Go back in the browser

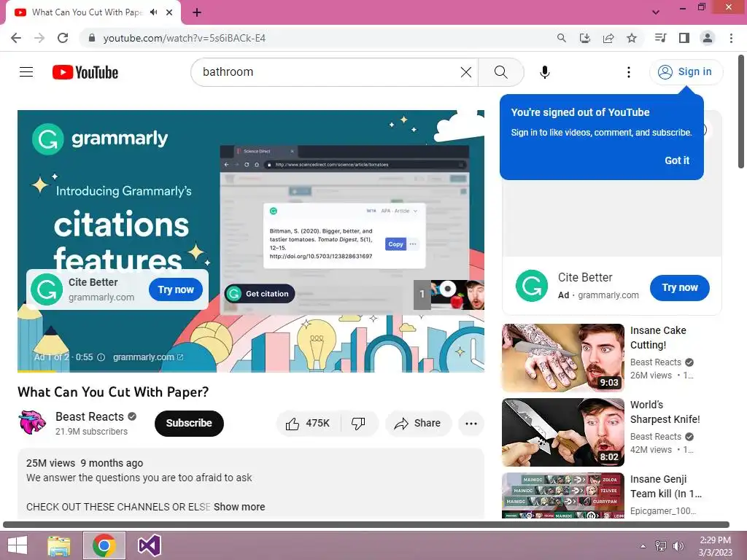16,38
